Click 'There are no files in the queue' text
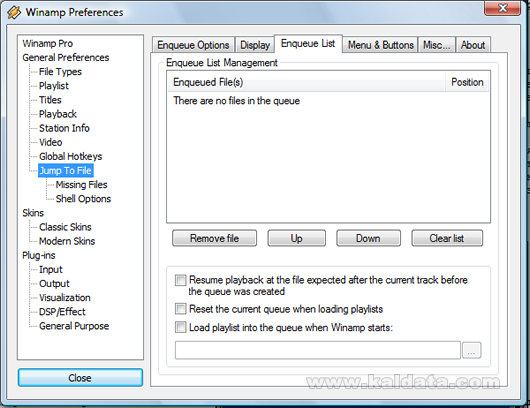The image size is (530, 408). tap(236, 101)
